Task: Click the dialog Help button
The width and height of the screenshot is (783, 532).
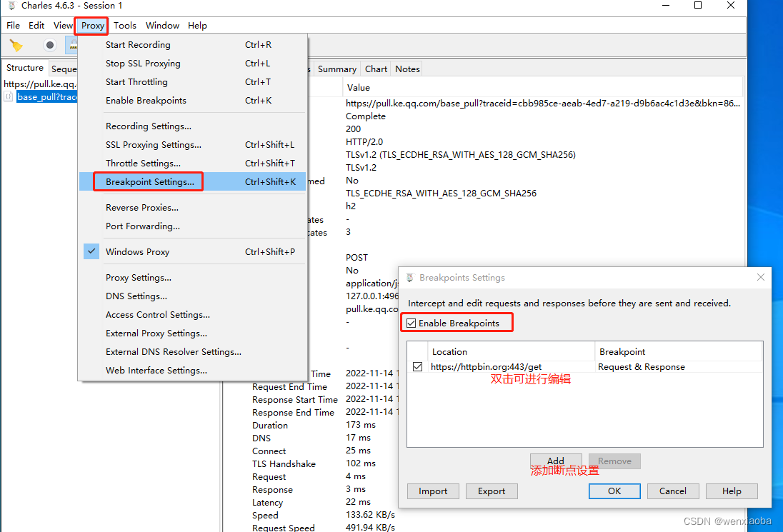Action: (x=732, y=491)
